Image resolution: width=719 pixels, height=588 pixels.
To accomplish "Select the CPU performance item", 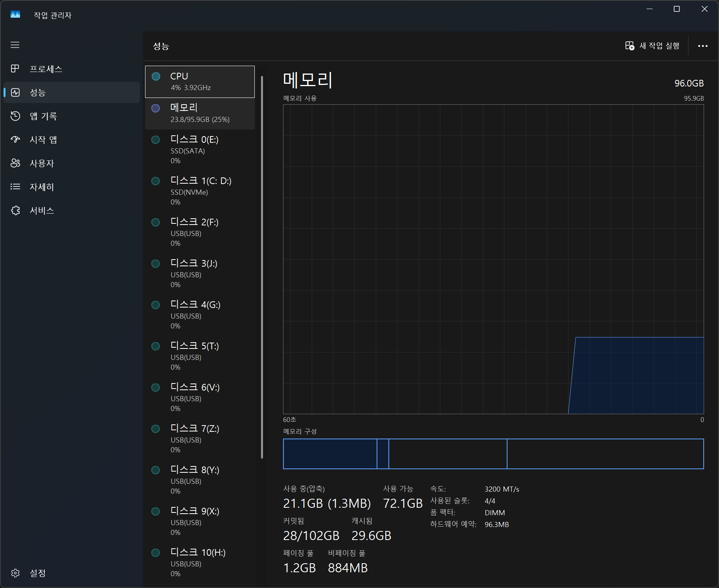I will click(x=200, y=82).
